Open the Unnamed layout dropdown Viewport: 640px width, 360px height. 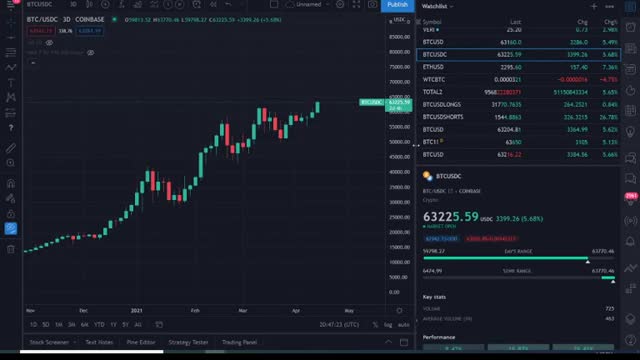click(308, 4)
